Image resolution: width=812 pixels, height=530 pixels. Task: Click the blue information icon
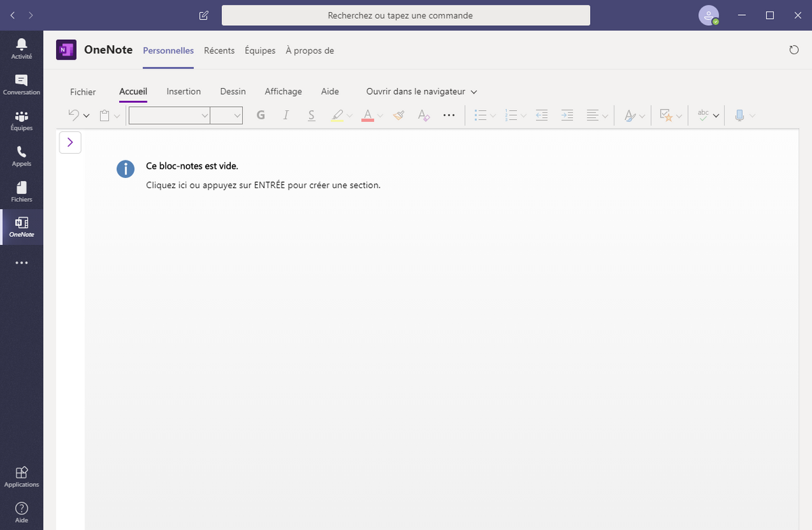pyautogui.click(x=125, y=169)
